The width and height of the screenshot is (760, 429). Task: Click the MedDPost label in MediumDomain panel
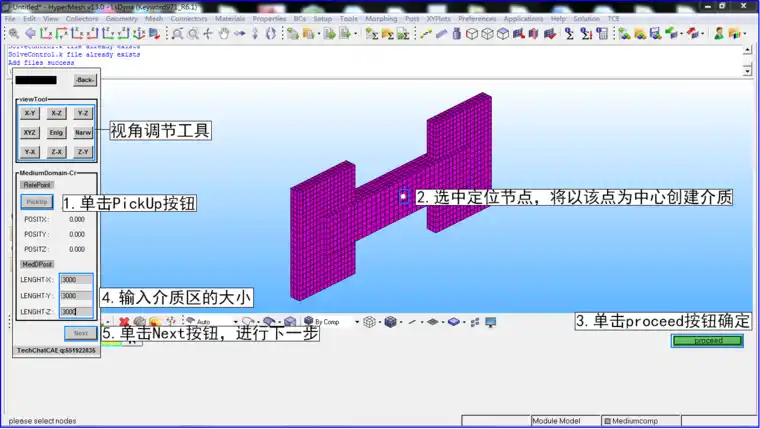37,264
